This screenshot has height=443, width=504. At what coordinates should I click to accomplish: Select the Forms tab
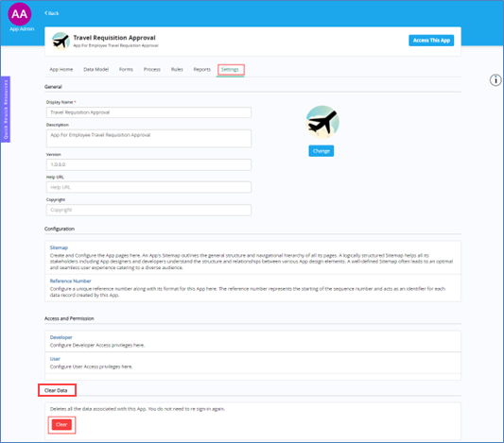click(x=126, y=69)
